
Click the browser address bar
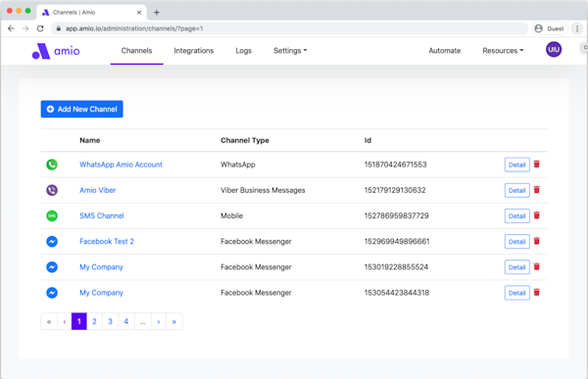coord(289,28)
